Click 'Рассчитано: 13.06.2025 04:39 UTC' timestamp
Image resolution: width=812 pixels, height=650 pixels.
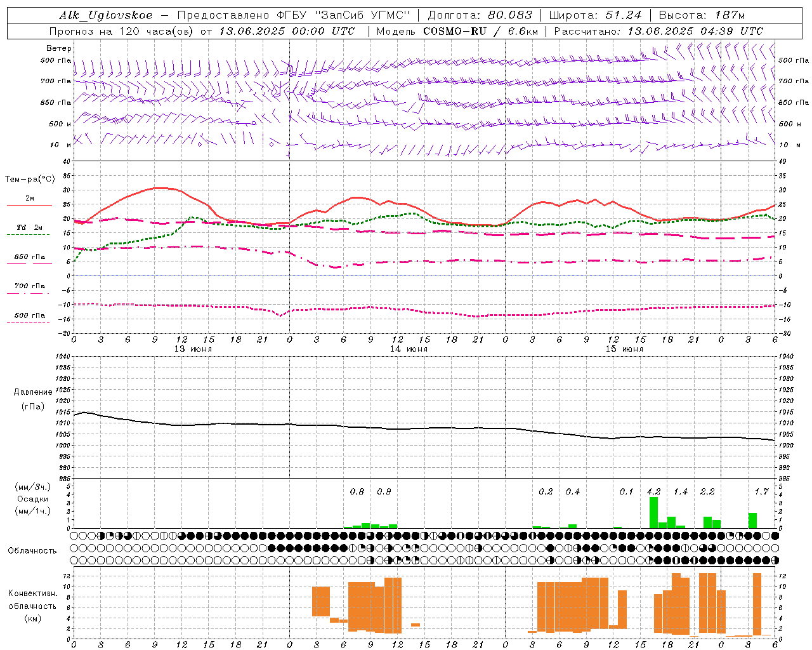tap(658, 31)
